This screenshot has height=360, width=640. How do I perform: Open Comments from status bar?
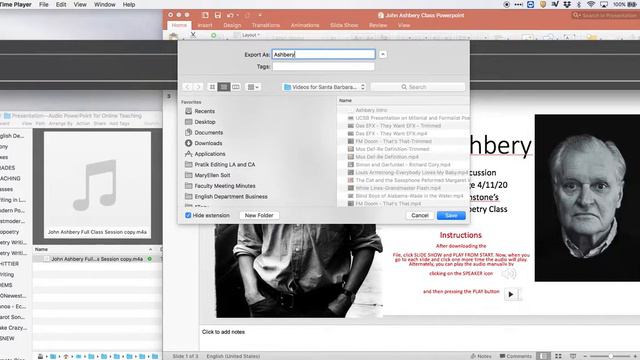click(516, 356)
